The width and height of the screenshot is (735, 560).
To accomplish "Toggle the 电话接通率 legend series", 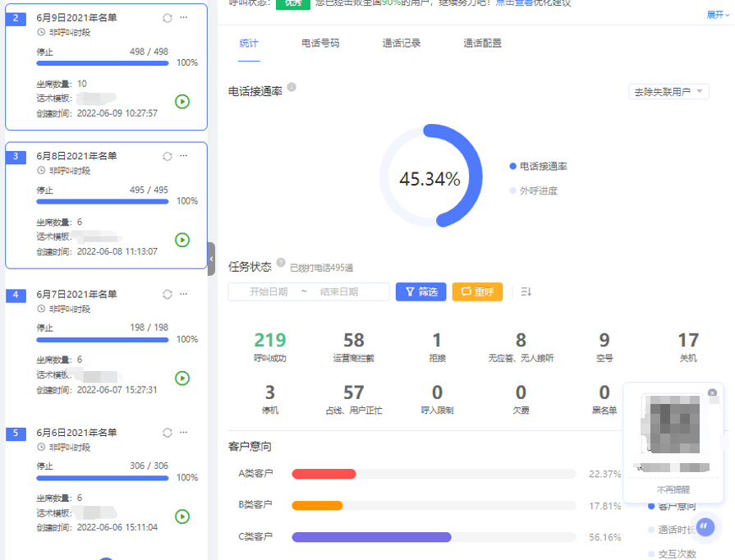I will click(x=538, y=166).
